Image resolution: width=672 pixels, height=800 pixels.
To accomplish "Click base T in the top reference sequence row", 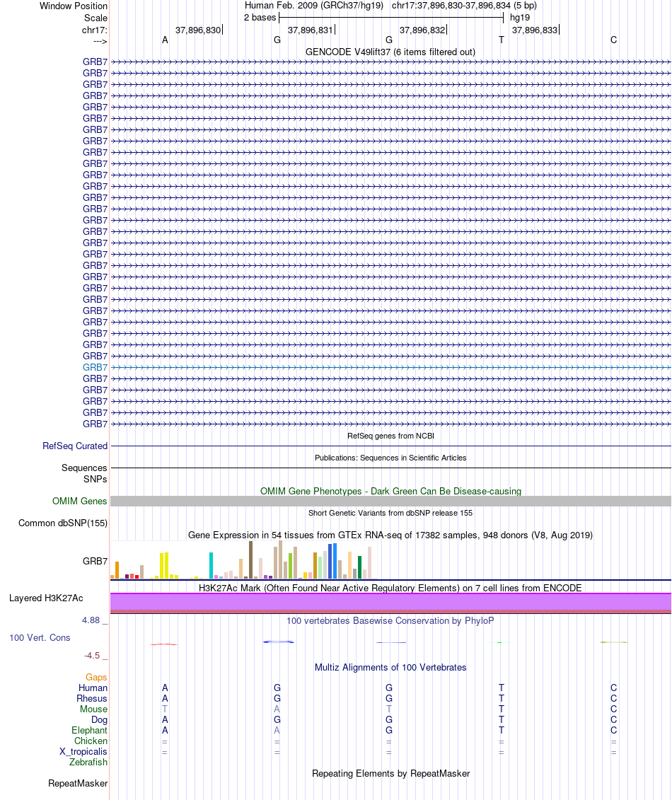I will pos(501,40).
